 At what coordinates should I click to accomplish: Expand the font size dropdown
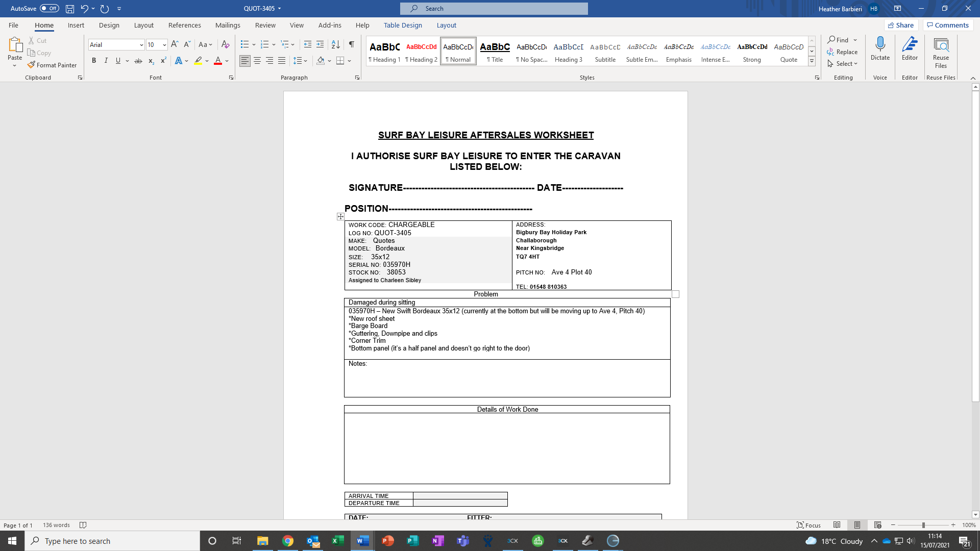click(x=164, y=45)
